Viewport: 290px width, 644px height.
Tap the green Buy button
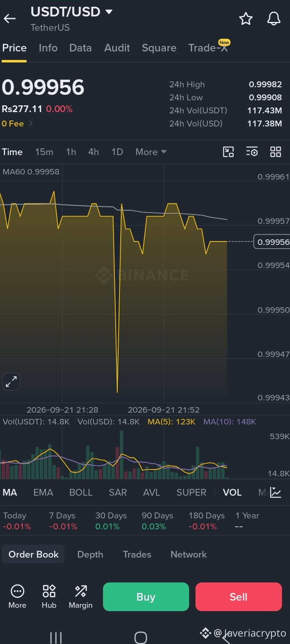(x=146, y=597)
